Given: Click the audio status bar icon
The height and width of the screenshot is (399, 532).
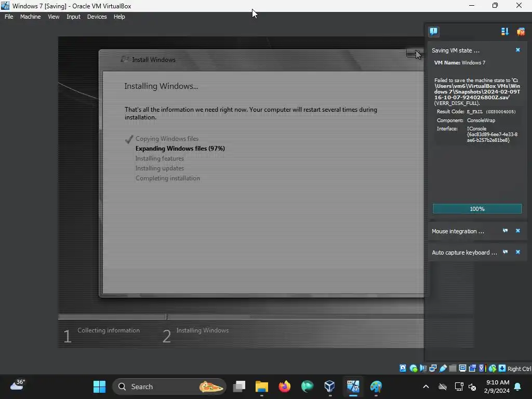Looking at the screenshot, I should [x=423, y=368].
